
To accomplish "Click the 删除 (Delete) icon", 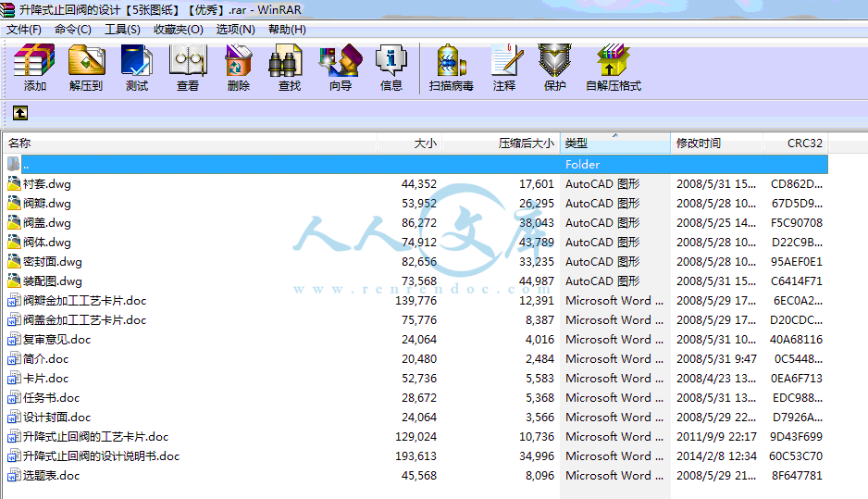I will [x=239, y=60].
